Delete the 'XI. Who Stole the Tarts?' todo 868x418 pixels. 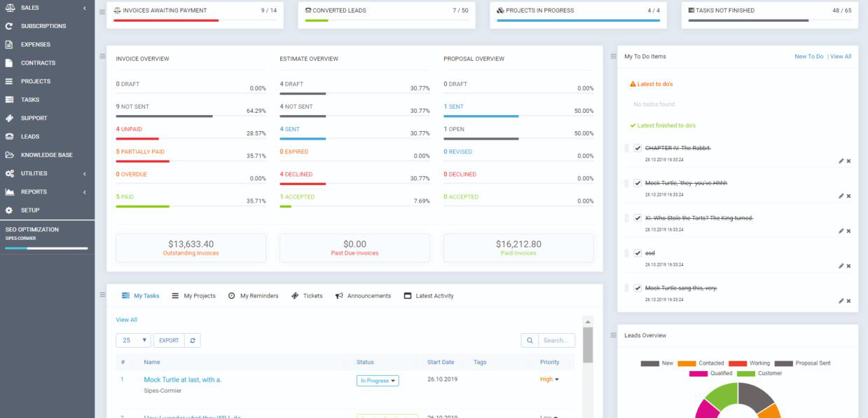point(848,231)
